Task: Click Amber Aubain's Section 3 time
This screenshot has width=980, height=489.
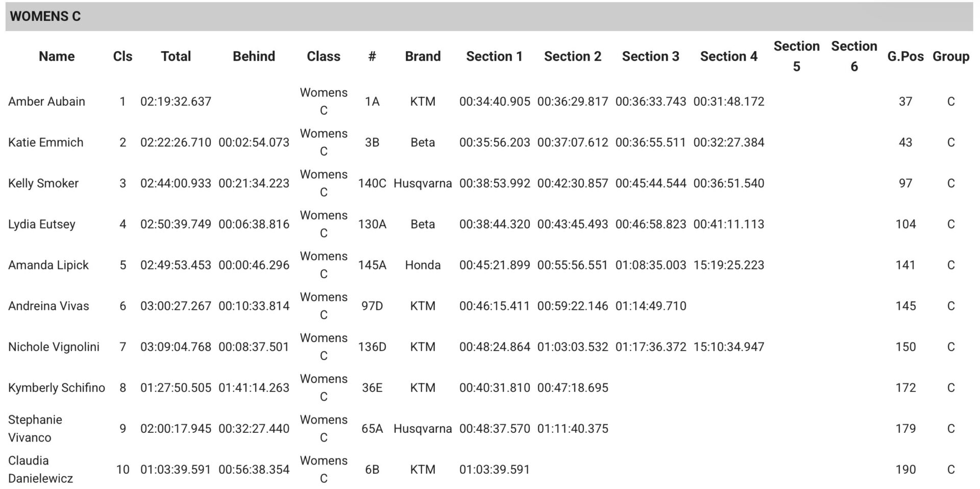Action: point(650,102)
